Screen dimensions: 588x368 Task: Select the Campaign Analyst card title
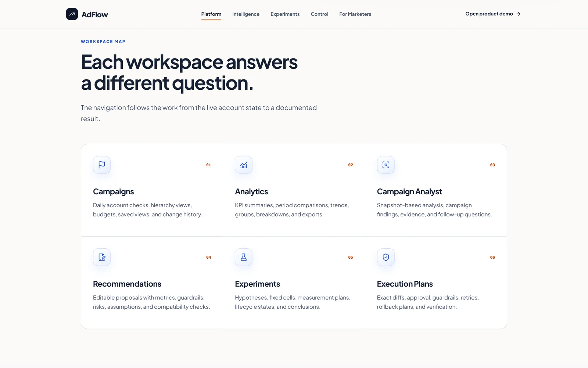tap(409, 192)
